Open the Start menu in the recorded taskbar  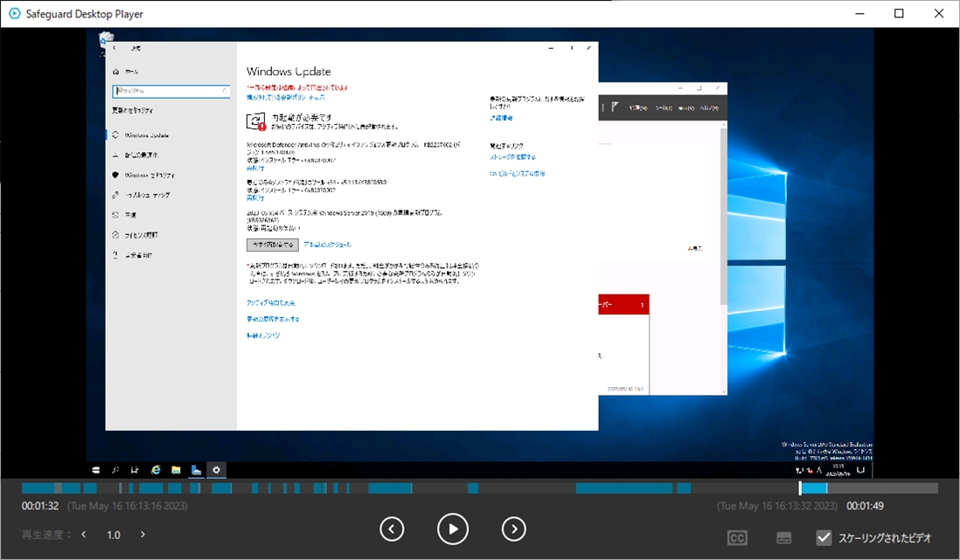[95, 470]
